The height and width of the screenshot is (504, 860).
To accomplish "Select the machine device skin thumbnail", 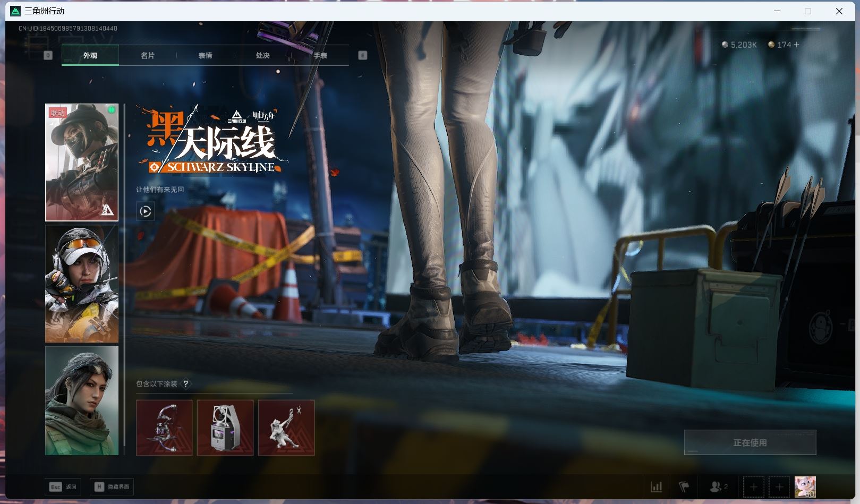I will click(x=225, y=428).
